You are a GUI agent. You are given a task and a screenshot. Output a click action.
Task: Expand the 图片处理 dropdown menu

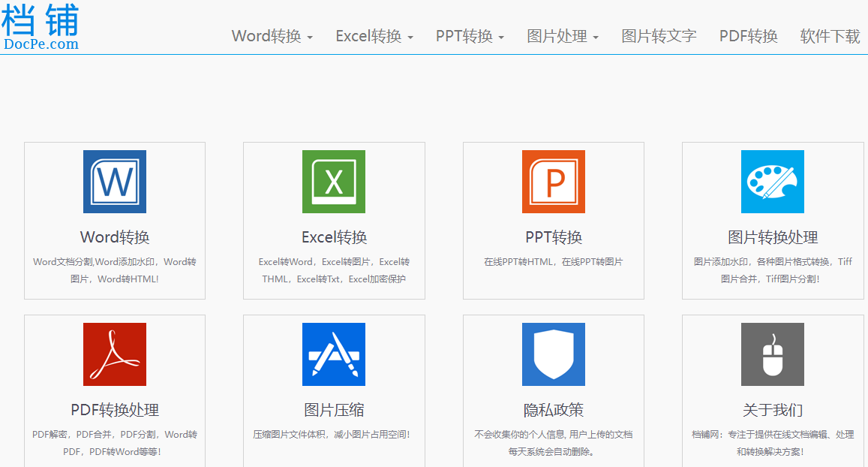[x=563, y=36]
